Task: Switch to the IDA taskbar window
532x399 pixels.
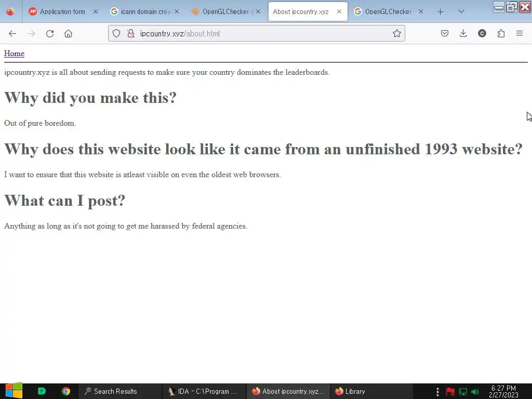Action: pos(204,391)
